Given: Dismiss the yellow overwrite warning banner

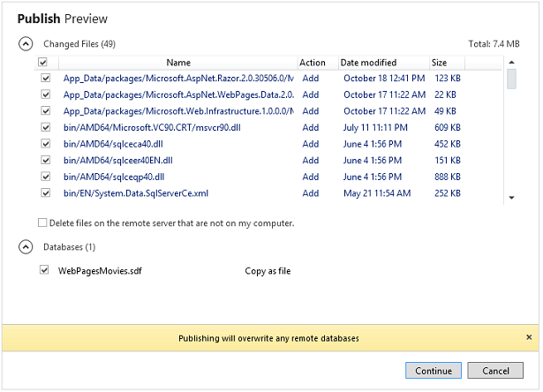Looking at the screenshot, I should tap(529, 337).
